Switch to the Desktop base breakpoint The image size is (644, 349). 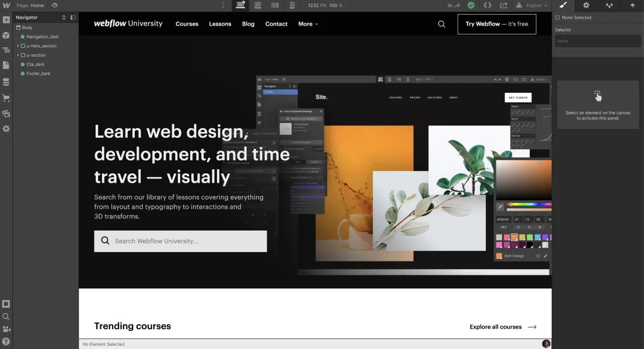241,5
